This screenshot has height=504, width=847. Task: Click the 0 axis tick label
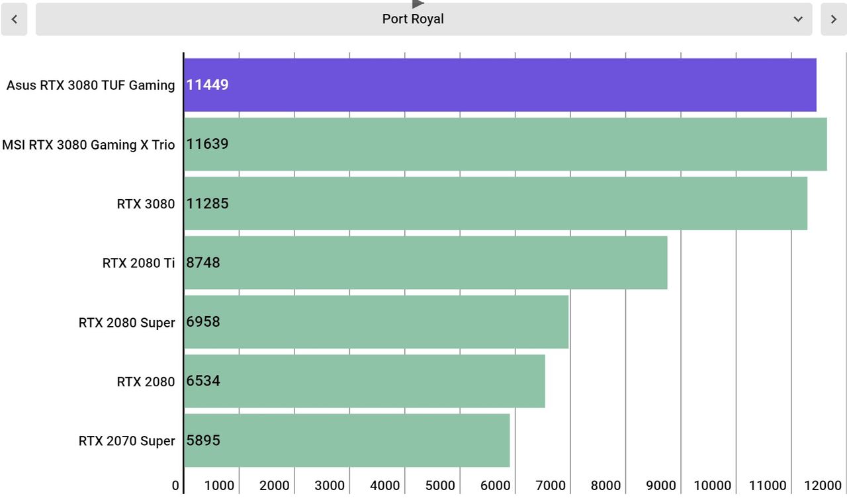175,486
